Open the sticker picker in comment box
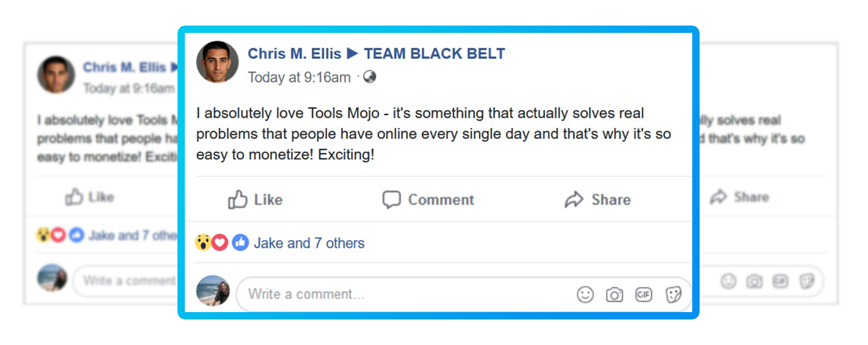The height and width of the screenshot is (345, 868). 673,294
